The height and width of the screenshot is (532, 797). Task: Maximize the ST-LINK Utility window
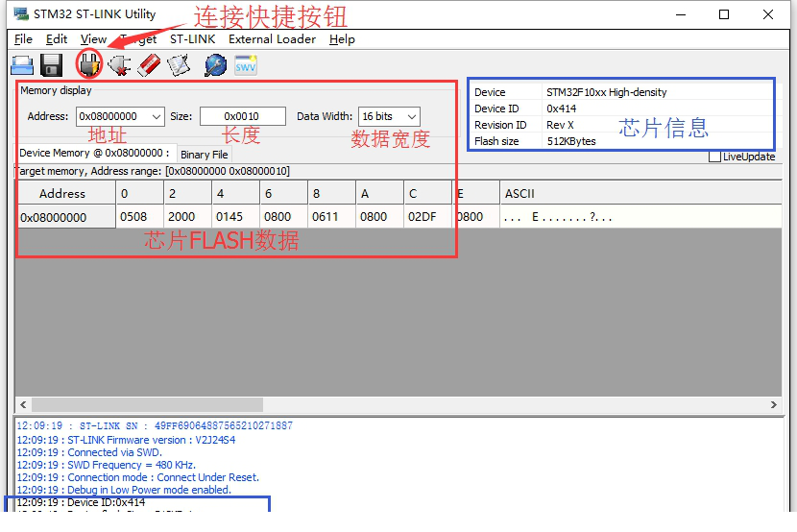point(724,14)
